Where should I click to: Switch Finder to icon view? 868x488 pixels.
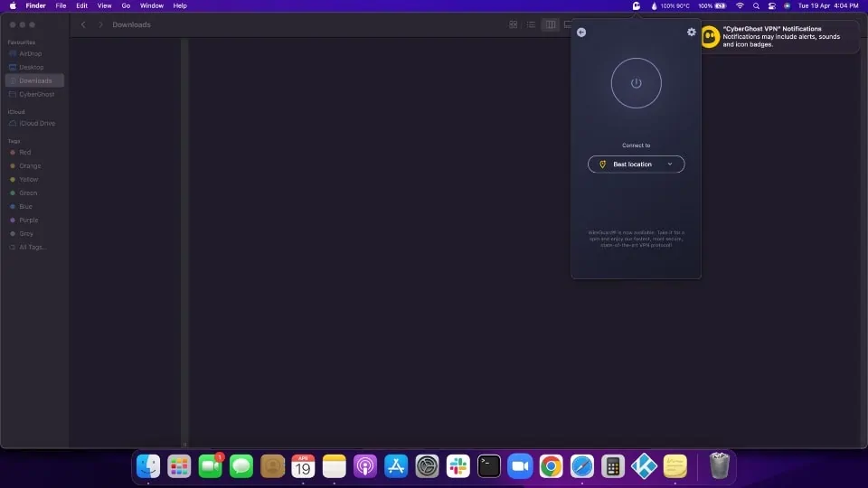[514, 24]
